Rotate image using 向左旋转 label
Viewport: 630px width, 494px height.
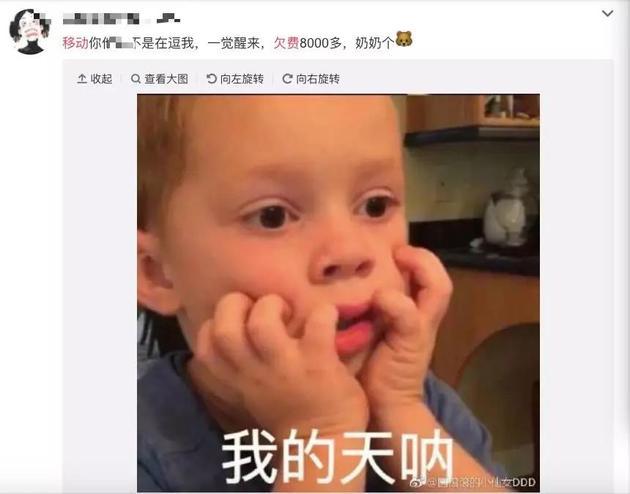click(242, 79)
